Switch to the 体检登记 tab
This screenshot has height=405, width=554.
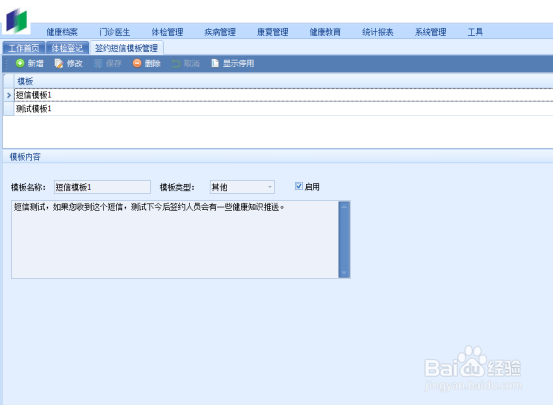(x=67, y=48)
